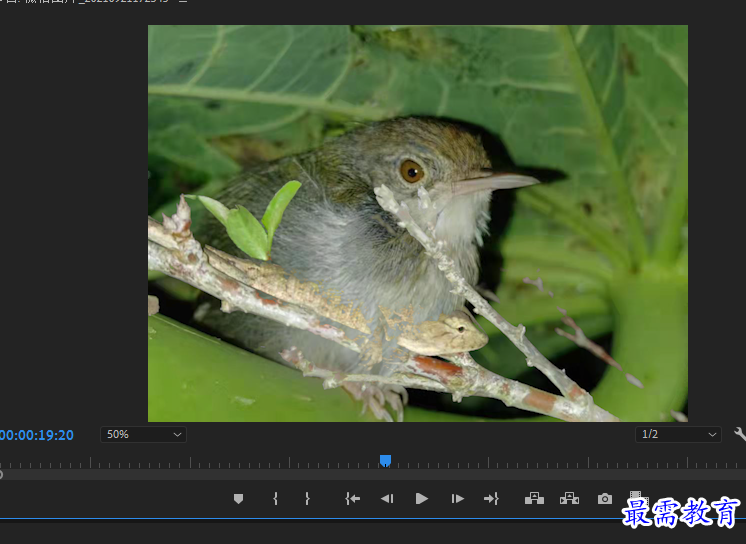Click the Extract button
This screenshot has width=746, height=544.
click(x=569, y=498)
